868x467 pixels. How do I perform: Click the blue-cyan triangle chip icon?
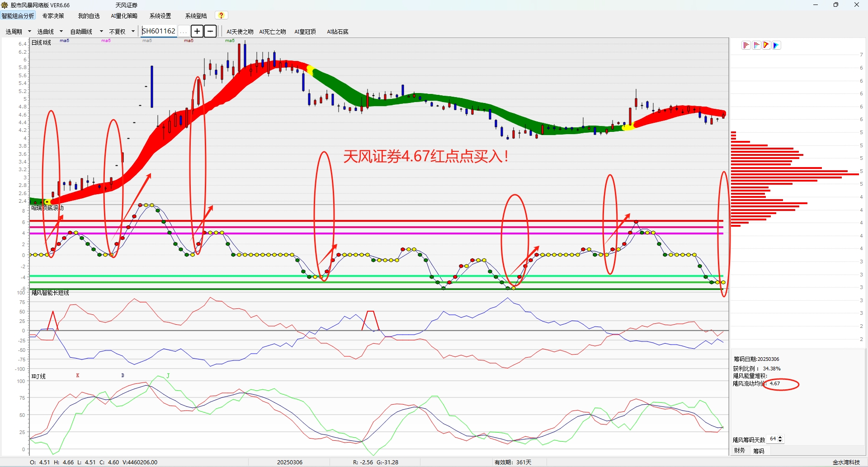[777, 45]
